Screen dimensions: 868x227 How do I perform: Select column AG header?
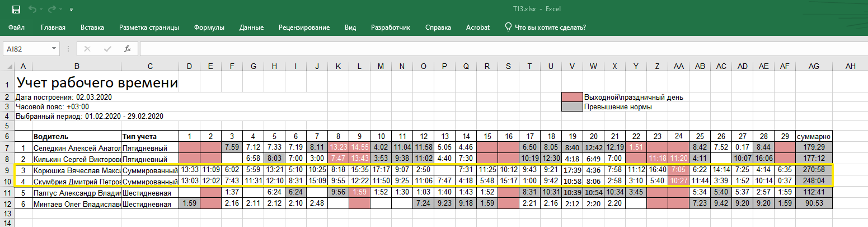(814, 67)
